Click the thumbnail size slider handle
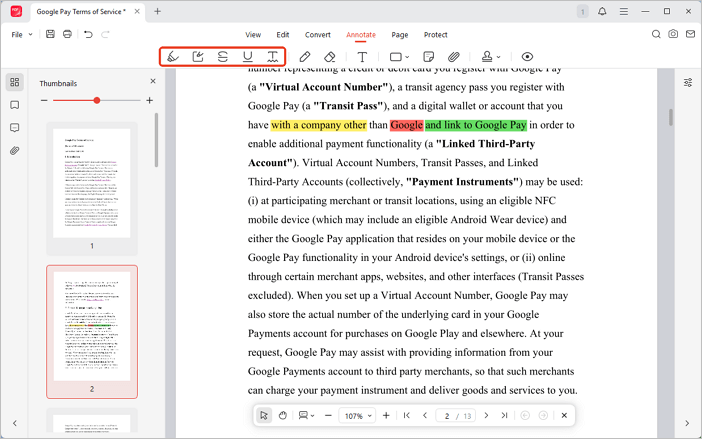This screenshot has height=439, width=702. point(97,100)
